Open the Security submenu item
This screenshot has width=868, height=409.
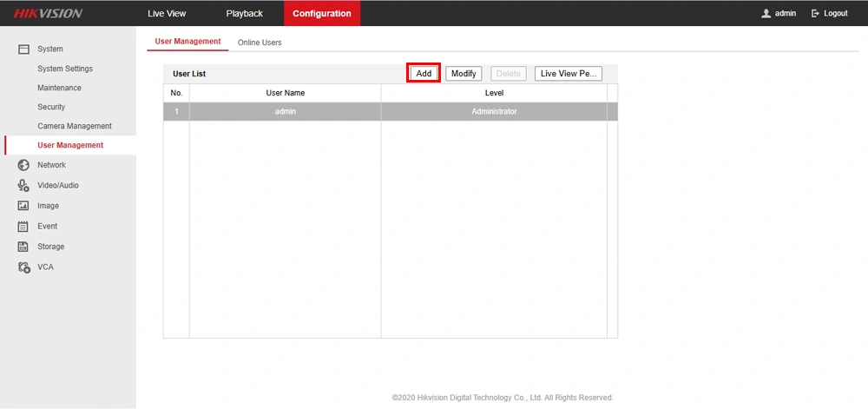(51, 107)
